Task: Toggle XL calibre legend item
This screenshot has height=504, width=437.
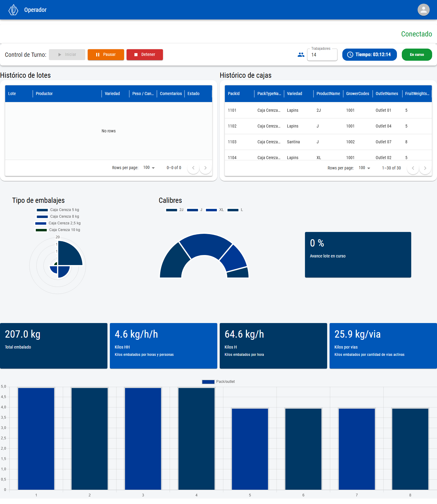Action: point(215,210)
